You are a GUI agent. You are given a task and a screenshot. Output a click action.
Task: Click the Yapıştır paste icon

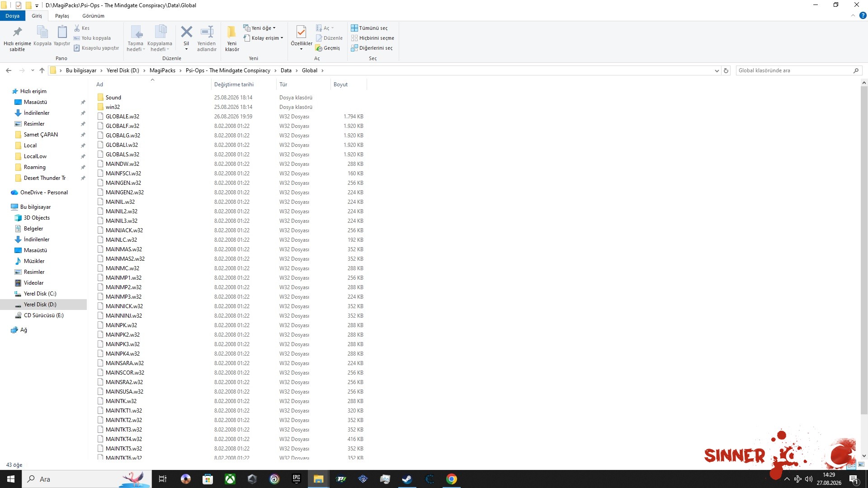point(62,33)
